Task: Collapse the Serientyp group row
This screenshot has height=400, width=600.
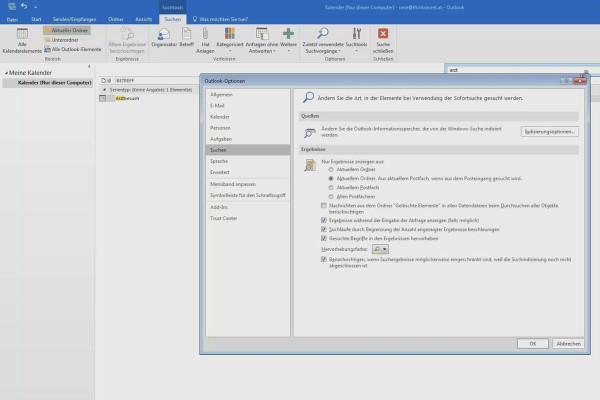Action: [x=104, y=90]
